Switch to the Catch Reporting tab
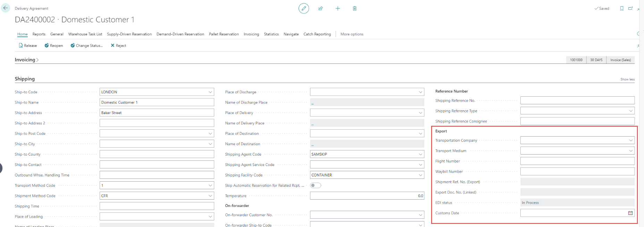Image resolution: width=644 pixels, height=227 pixels. point(317,34)
